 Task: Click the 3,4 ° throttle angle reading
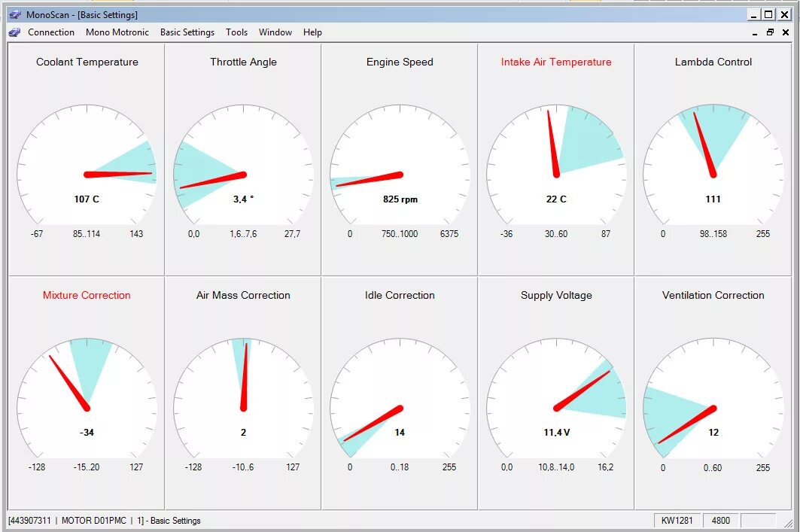pos(243,199)
